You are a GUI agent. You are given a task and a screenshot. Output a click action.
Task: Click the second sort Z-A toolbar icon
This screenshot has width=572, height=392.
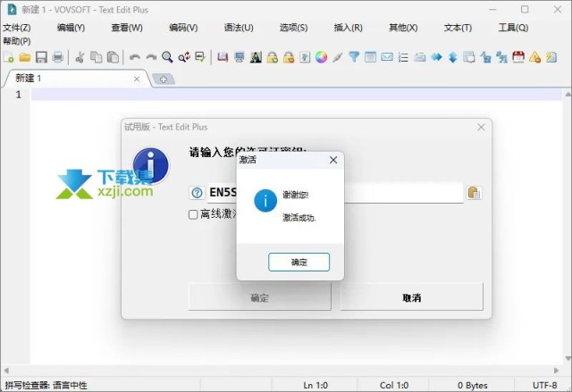[x=502, y=57]
